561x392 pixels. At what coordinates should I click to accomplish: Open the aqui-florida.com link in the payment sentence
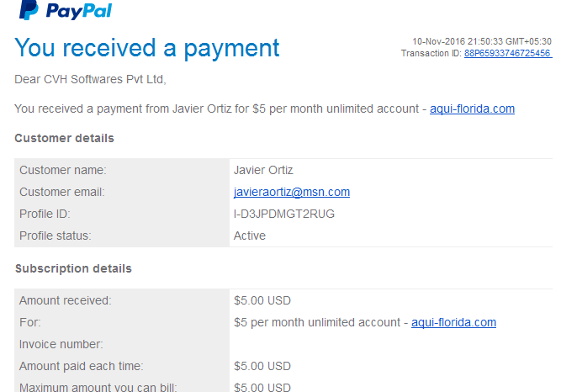click(472, 109)
